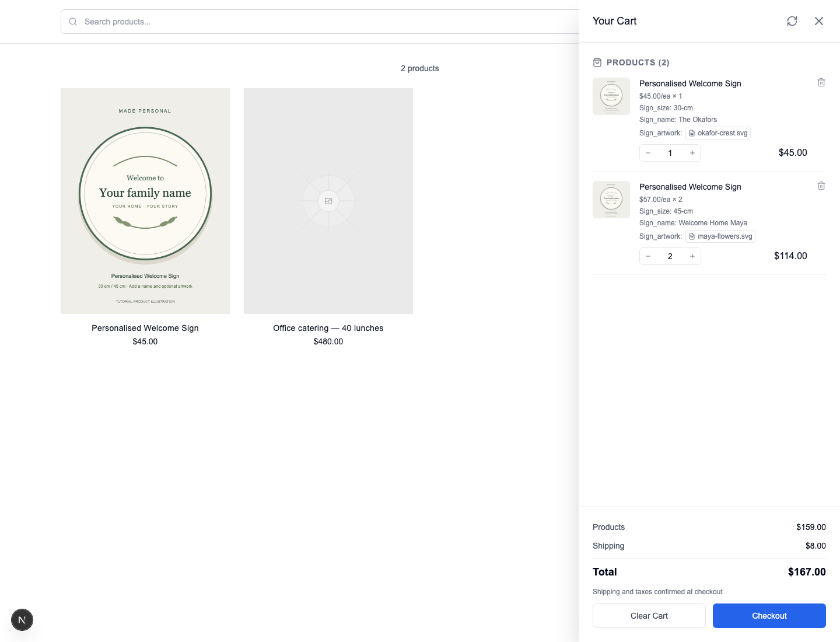Close the Your Cart panel
Viewport: 840px width, 642px height.
coord(819,21)
